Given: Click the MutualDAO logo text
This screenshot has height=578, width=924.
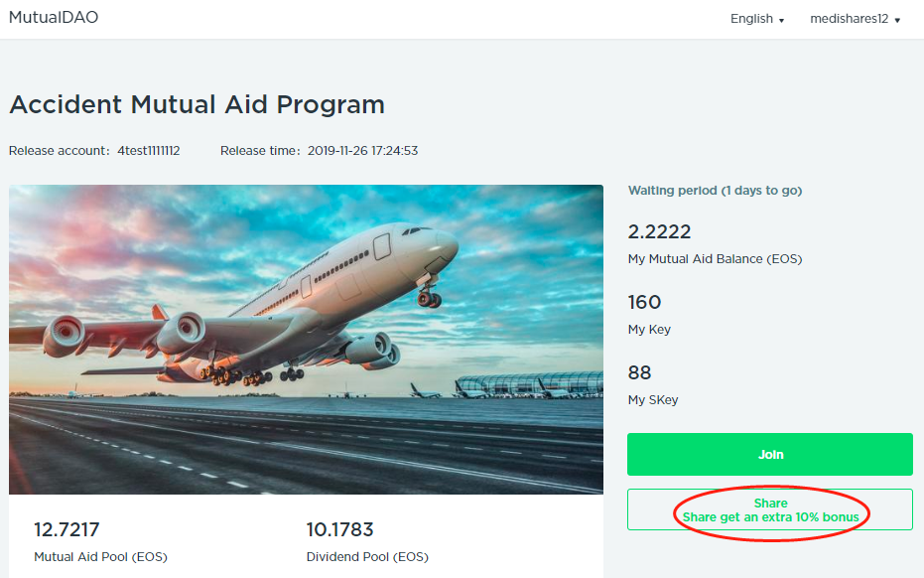Looking at the screenshot, I should (x=54, y=18).
